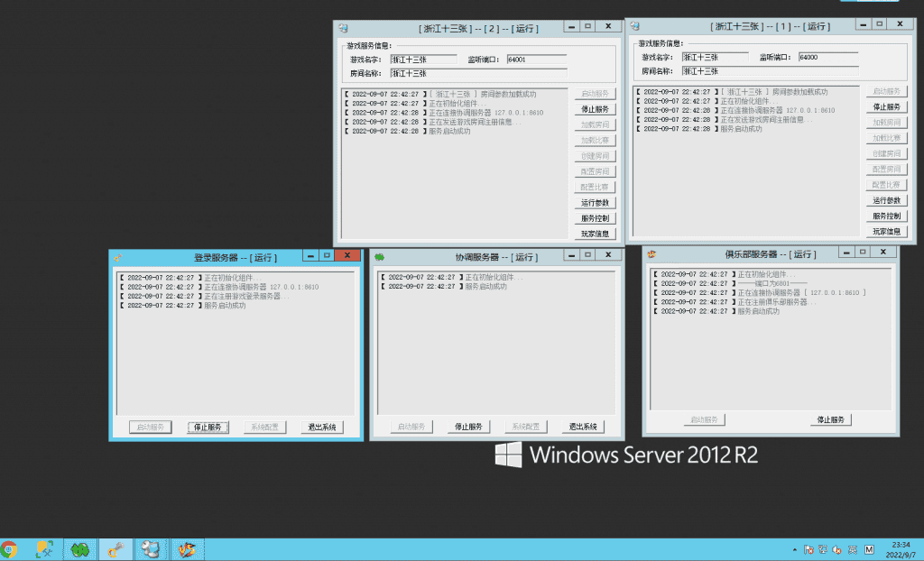Click 房间名称 field in 浙江十三张 [2] window

click(478, 74)
